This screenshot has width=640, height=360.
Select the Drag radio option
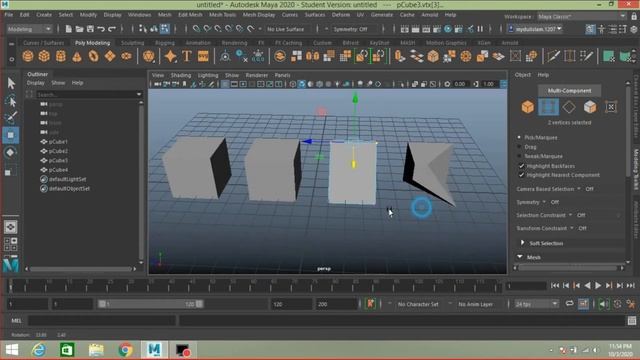[519, 147]
